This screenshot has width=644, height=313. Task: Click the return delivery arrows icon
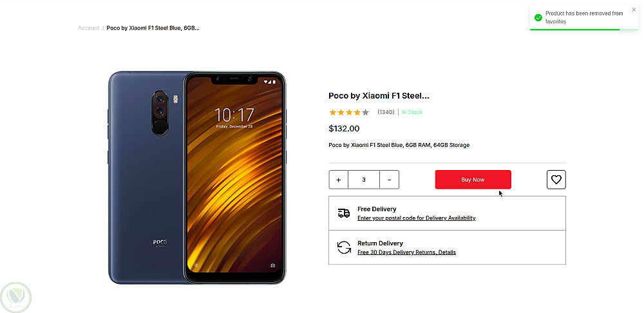pyautogui.click(x=344, y=247)
